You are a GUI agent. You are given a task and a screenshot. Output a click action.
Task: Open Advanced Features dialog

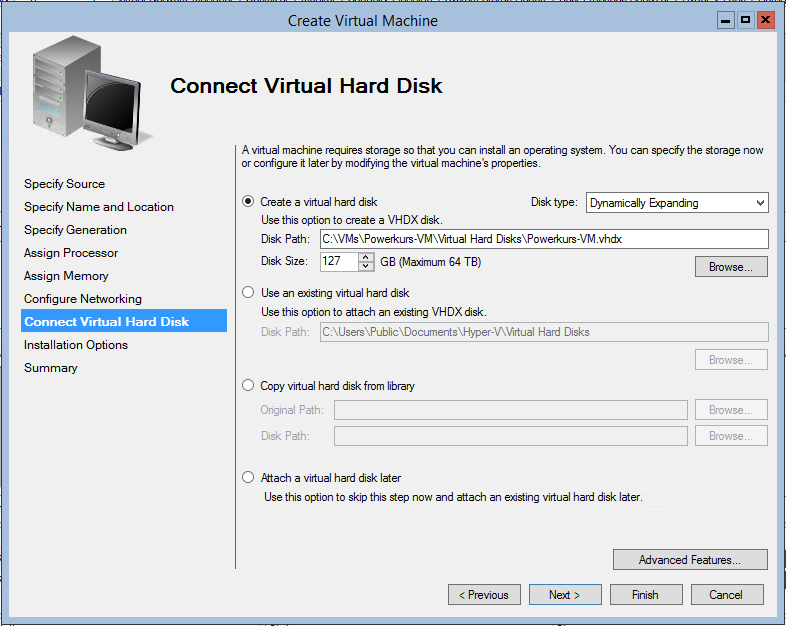[690, 559]
